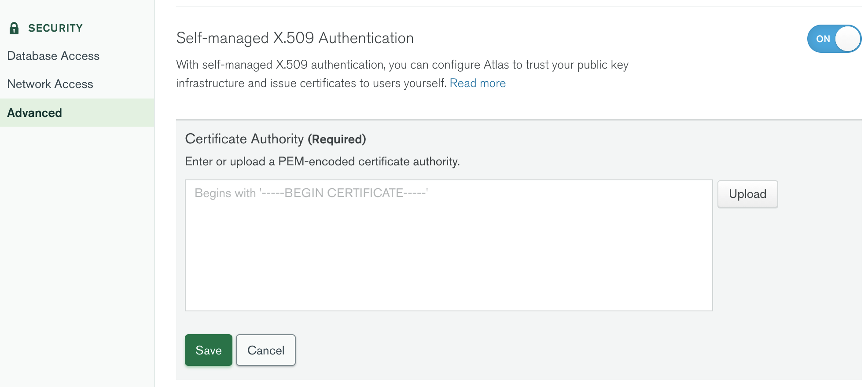Cancel the certificate authority changes
868x387 pixels.
pyautogui.click(x=265, y=350)
